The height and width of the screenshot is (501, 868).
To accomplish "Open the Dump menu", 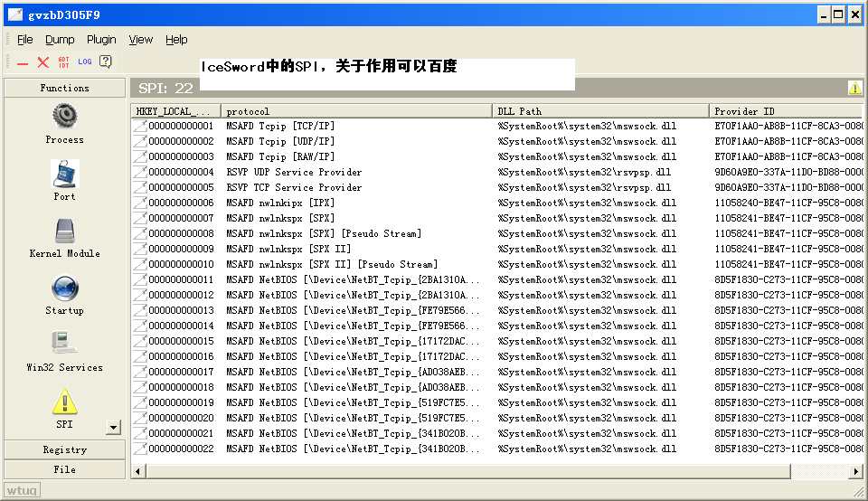I will 60,40.
